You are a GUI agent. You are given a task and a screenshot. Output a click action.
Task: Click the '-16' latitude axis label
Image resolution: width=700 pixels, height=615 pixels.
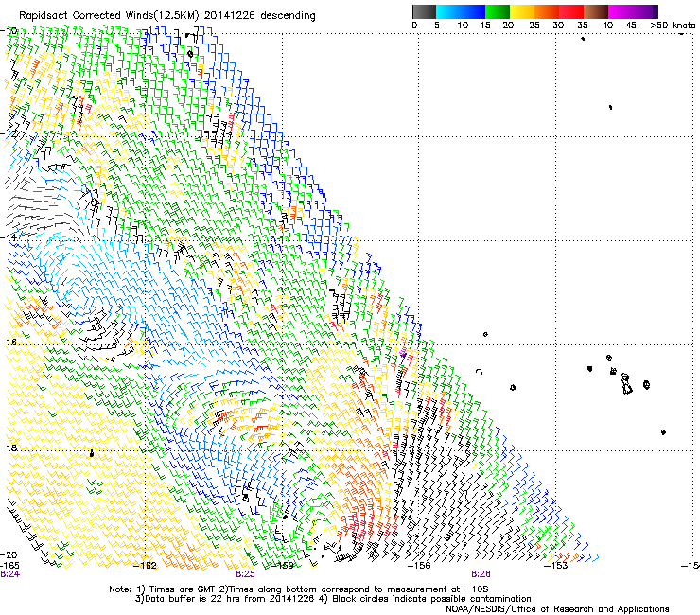click(x=9, y=343)
